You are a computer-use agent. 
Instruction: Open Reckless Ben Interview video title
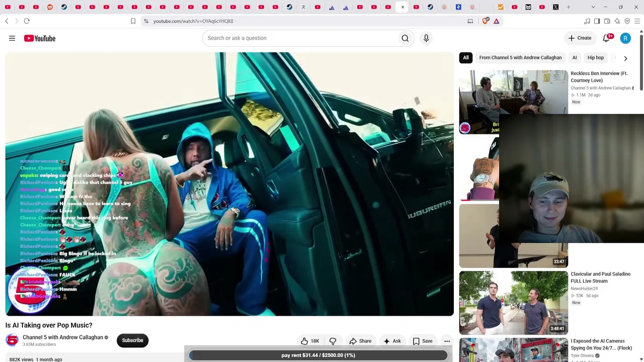[599, 77]
